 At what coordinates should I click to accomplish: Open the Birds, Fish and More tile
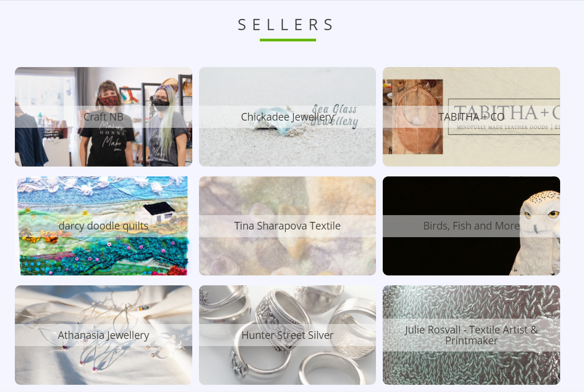coord(471,226)
